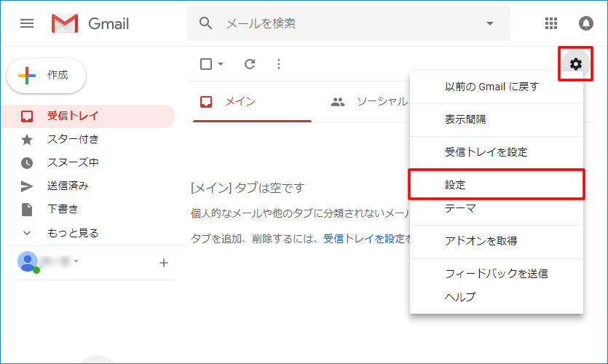Open the settings gear icon
The height and width of the screenshot is (364, 608).
click(576, 64)
